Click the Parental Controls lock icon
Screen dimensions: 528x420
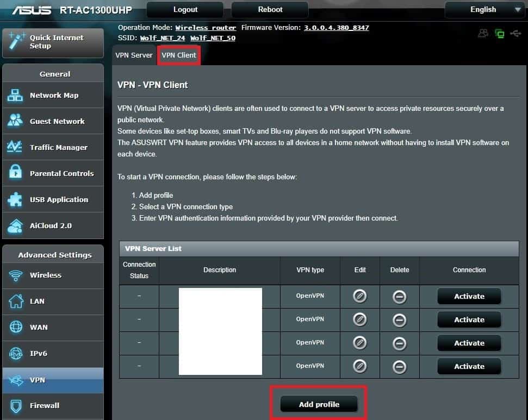pyautogui.click(x=15, y=171)
